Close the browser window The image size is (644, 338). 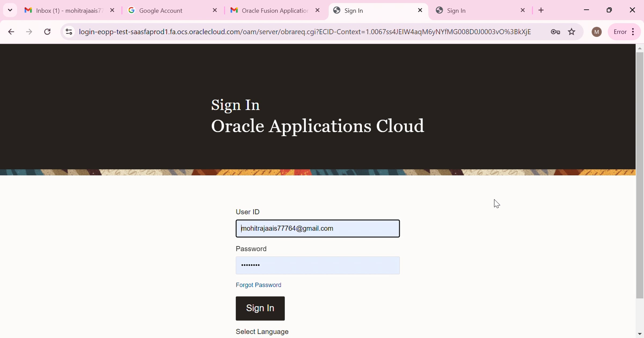(632, 10)
